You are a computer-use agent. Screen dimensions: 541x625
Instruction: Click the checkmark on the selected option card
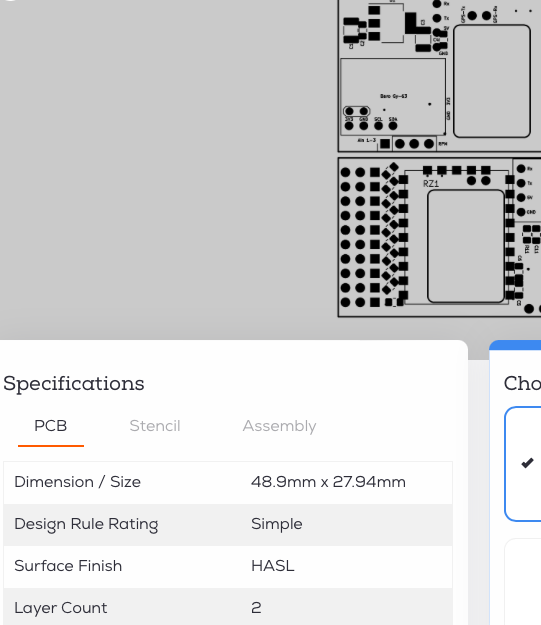click(x=527, y=463)
